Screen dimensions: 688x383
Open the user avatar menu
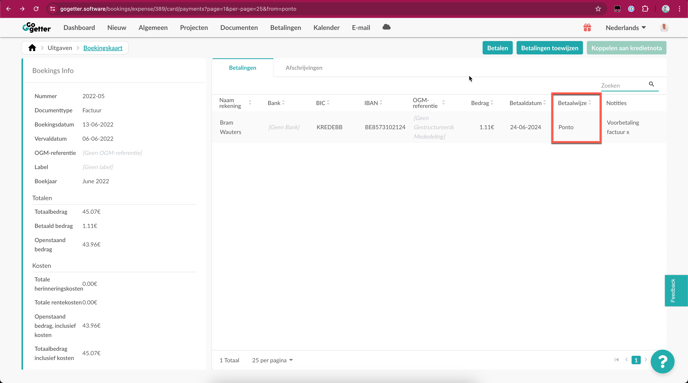pyautogui.click(x=664, y=27)
